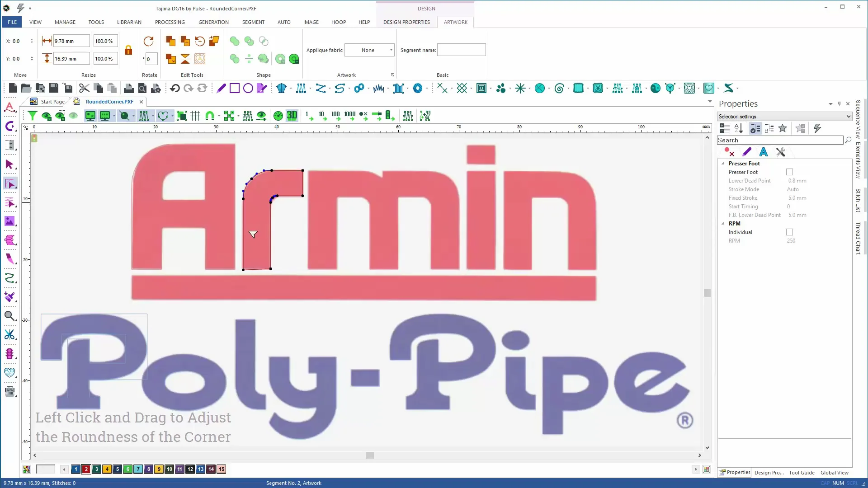Collapse the Presser Foot section
The width and height of the screenshot is (868, 488).
pos(723,164)
